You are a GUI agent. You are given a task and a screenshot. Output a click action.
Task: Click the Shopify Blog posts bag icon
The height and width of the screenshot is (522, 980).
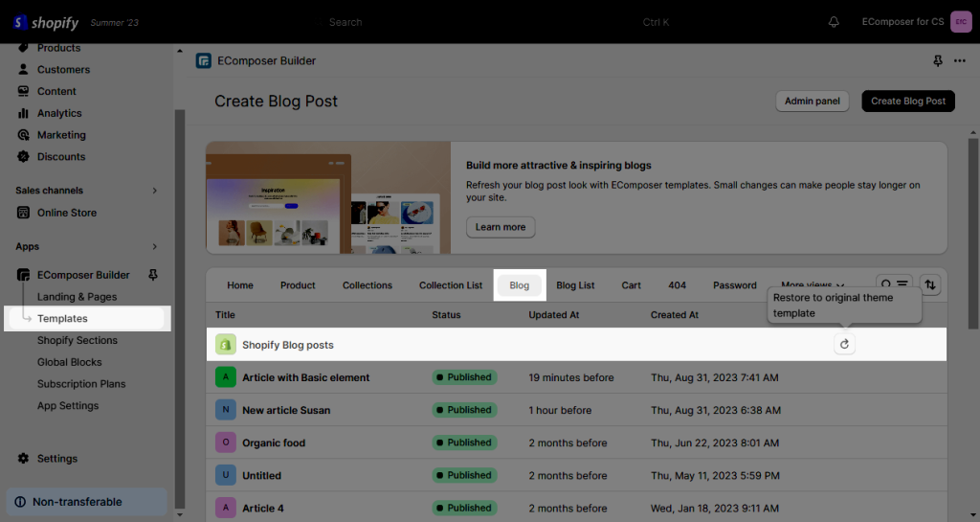pos(226,345)
